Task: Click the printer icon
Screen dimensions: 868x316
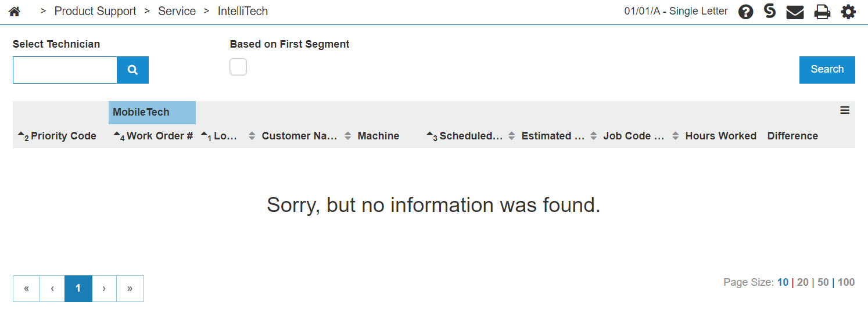Action: click(822, 12)
